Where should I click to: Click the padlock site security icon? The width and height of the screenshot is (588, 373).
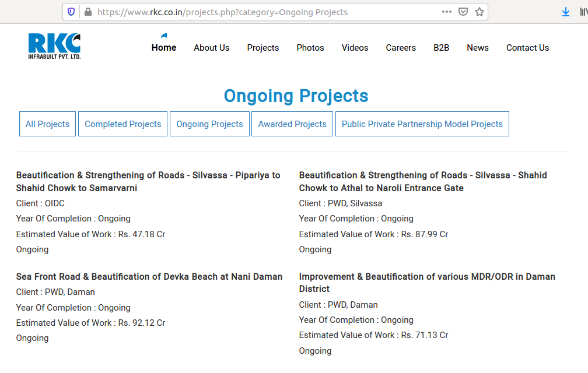pos(88,12)
